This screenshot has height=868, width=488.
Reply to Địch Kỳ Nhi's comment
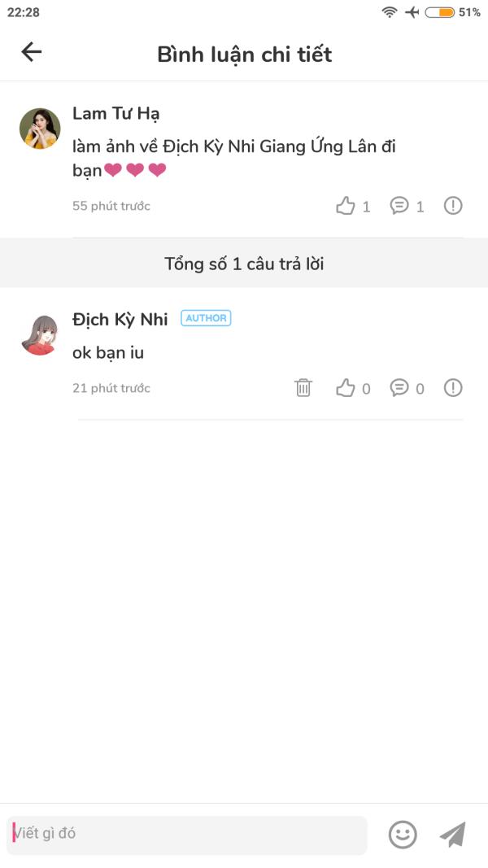click(x=399, y=388)
